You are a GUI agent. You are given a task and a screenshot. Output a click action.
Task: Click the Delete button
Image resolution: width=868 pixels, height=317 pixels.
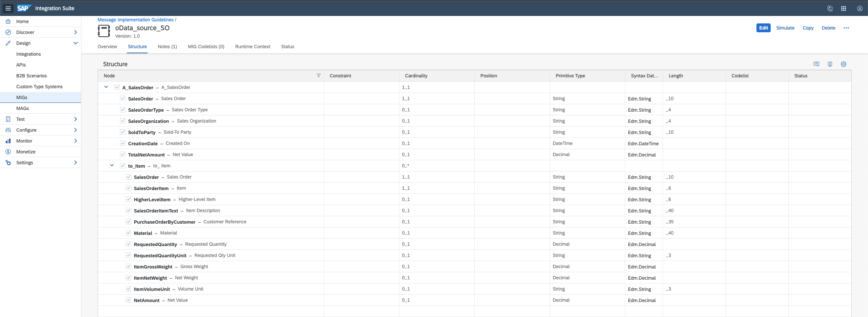point(828,28)
